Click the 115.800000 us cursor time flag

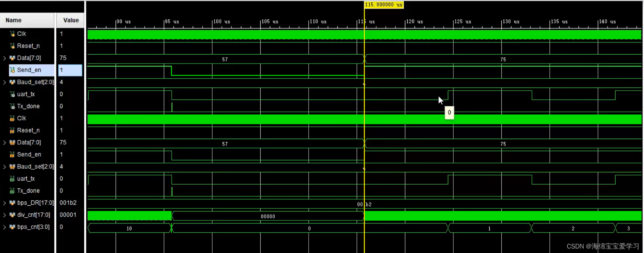(x=384, y=5)
